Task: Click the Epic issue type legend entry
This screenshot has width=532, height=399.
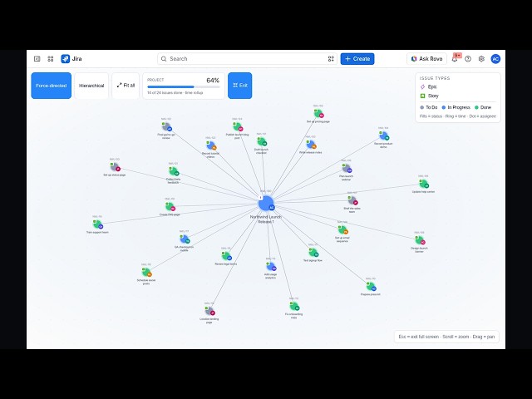Action: tap(429, 86)
